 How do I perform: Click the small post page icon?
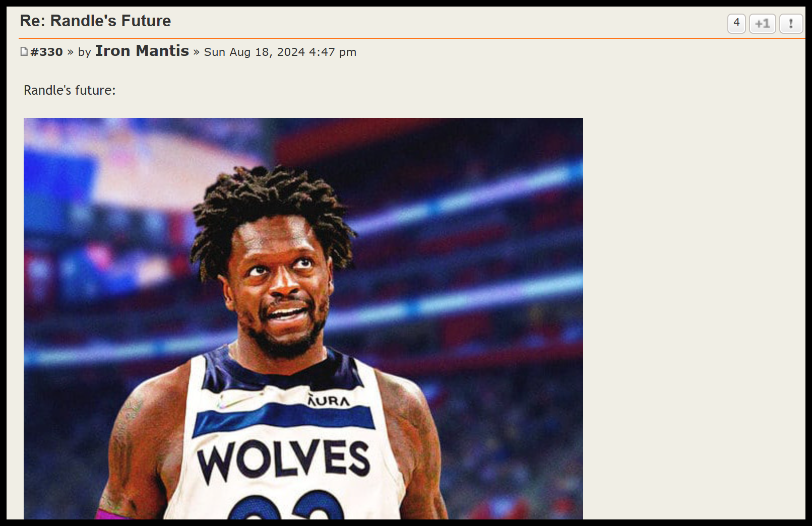[x=24, y=51]
